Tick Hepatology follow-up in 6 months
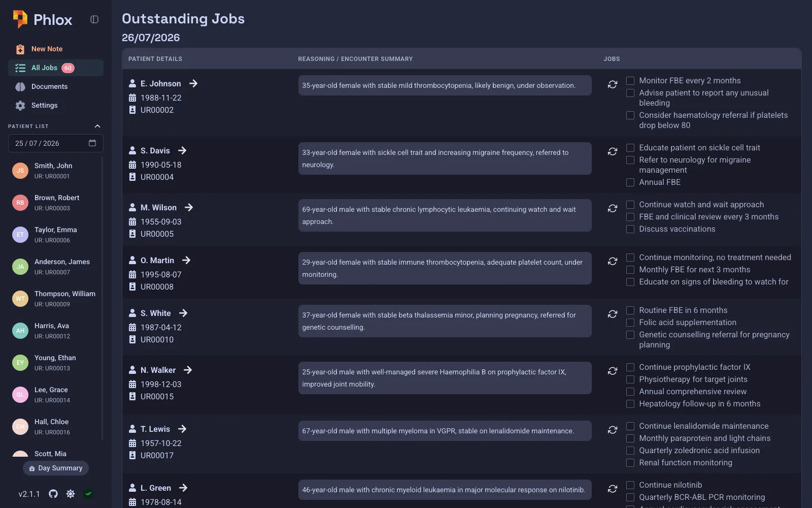The height and width of the screenshot is (508, 812). 630,404
